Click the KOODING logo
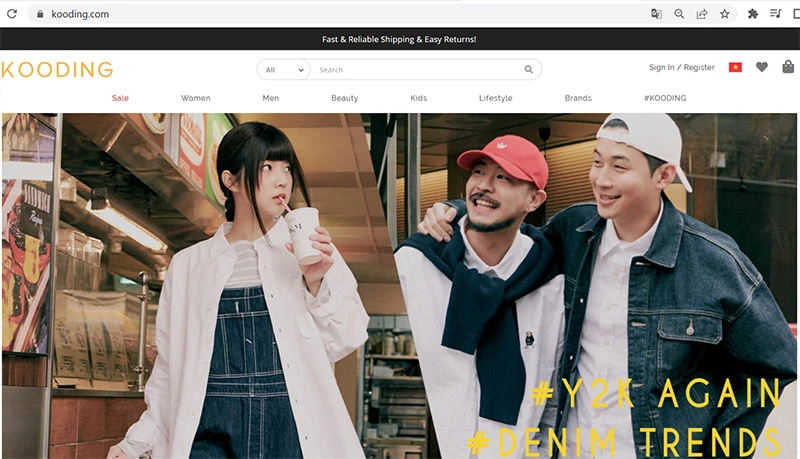 pos(57,69)
